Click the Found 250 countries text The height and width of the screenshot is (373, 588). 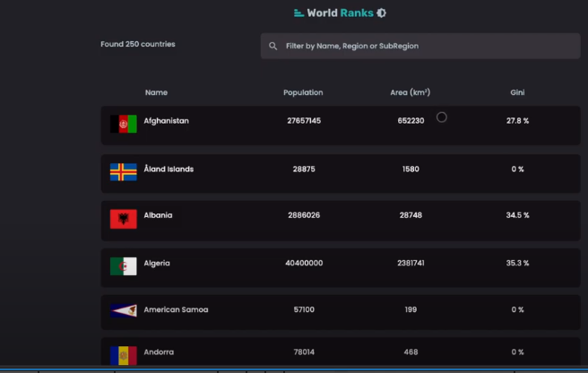[x=138, y=44]
